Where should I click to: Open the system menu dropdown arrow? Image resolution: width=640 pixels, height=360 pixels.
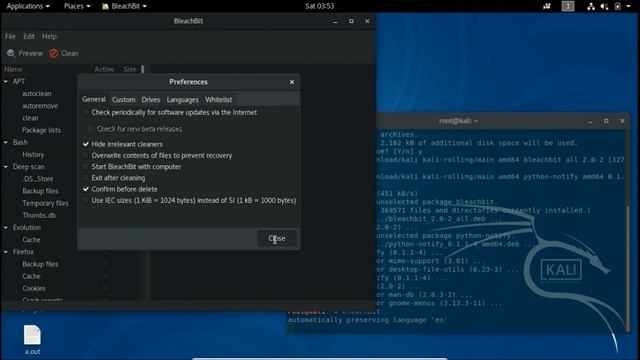pyautogui.click(x=629, y=6)
